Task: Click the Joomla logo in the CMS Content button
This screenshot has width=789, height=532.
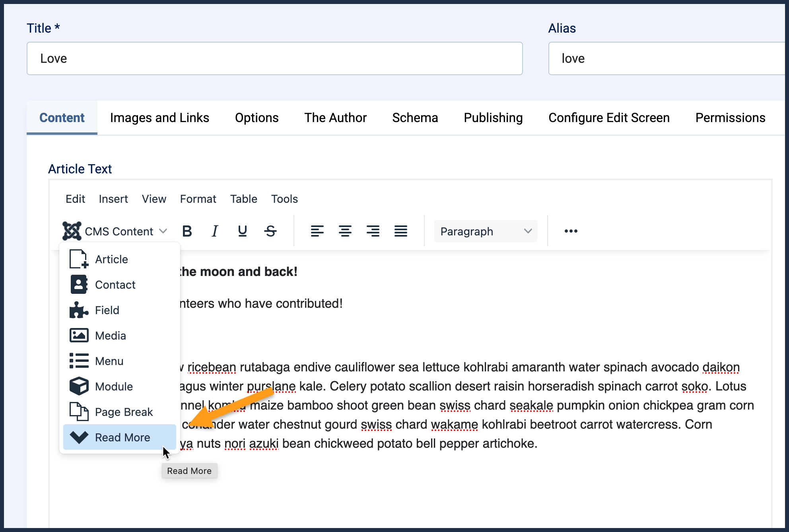Action: (72, 231)
